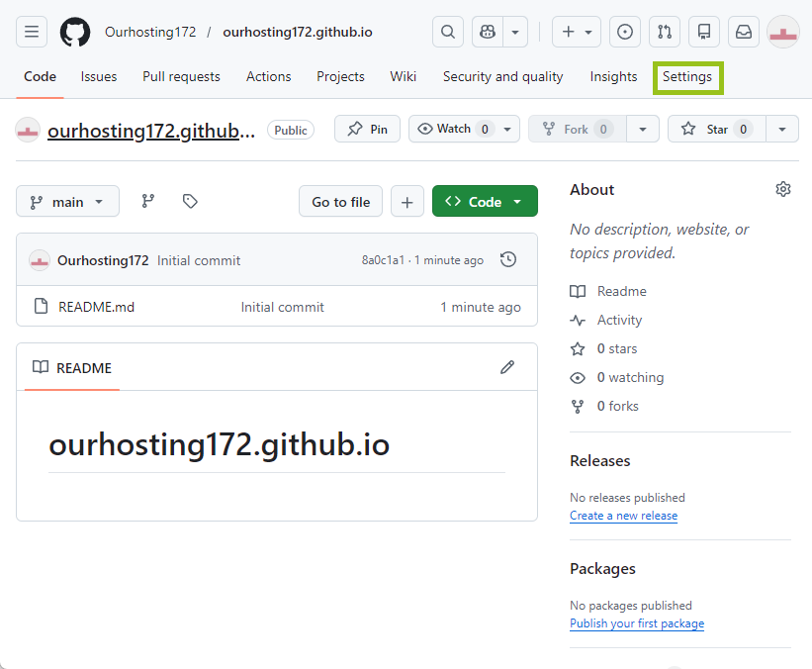Open Copilot chat icon
This screenshot has height=669, width=812.
click(x=488, y=32)
